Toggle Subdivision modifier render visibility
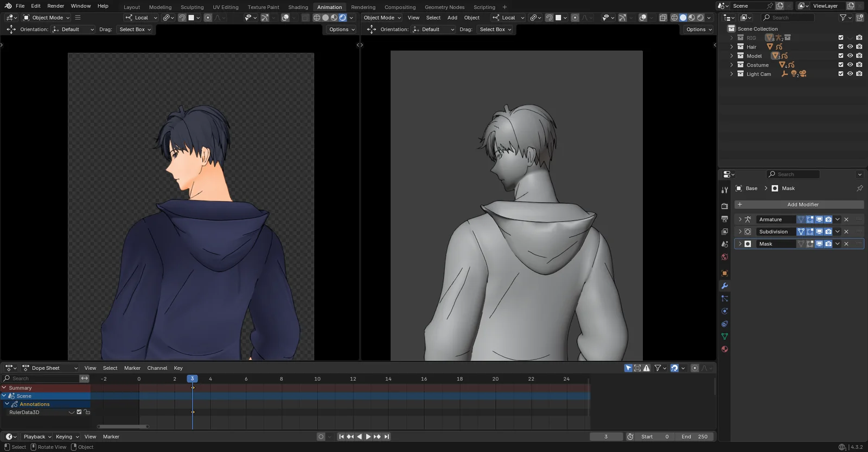This screenshot has height=452, width=868. [x=828, y=231]
